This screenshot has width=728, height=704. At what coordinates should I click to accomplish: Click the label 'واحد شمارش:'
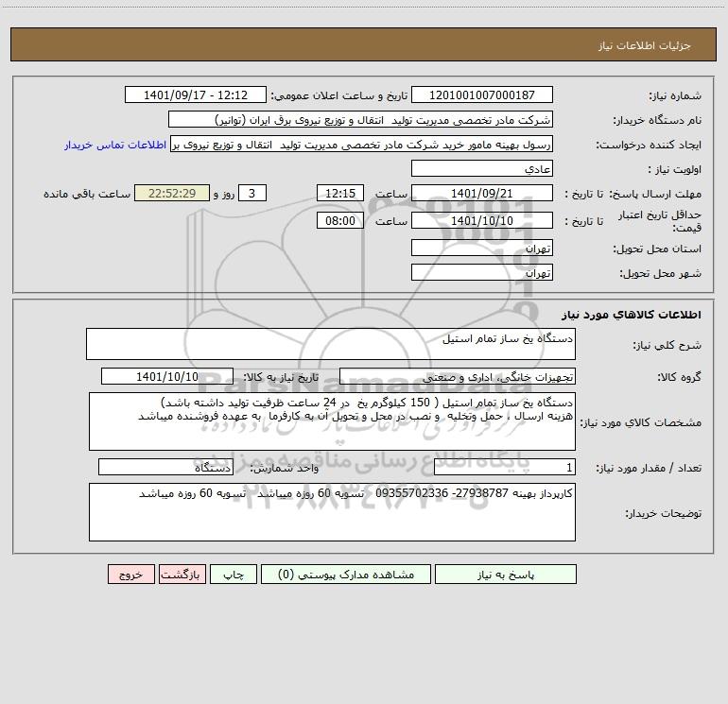pos(285,469)
